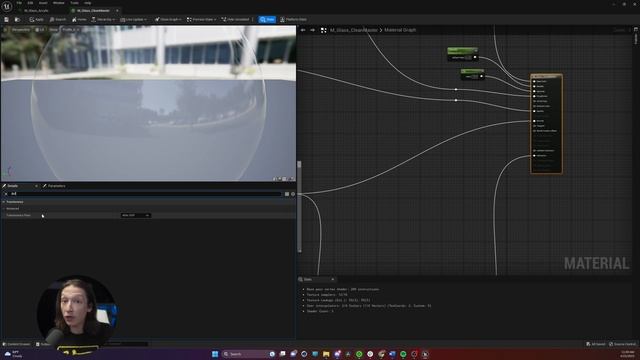
Task: Switch to the M_Glass_Acrylic tab
Action: click(x=36, y=11)
